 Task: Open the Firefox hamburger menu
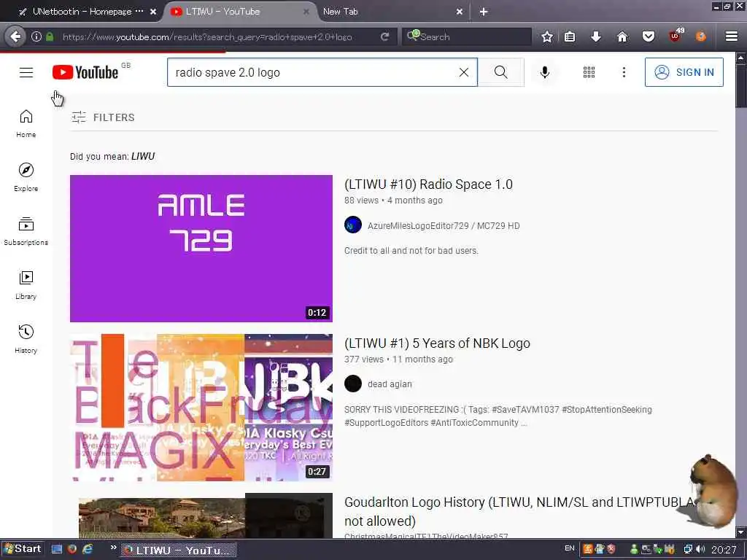(732, 36)
